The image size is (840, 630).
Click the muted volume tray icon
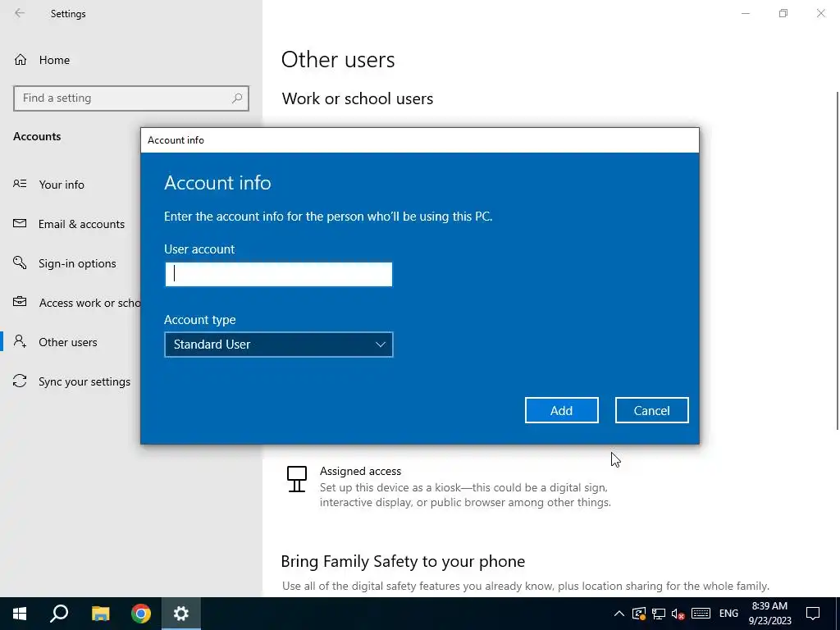tap(678, 614)
